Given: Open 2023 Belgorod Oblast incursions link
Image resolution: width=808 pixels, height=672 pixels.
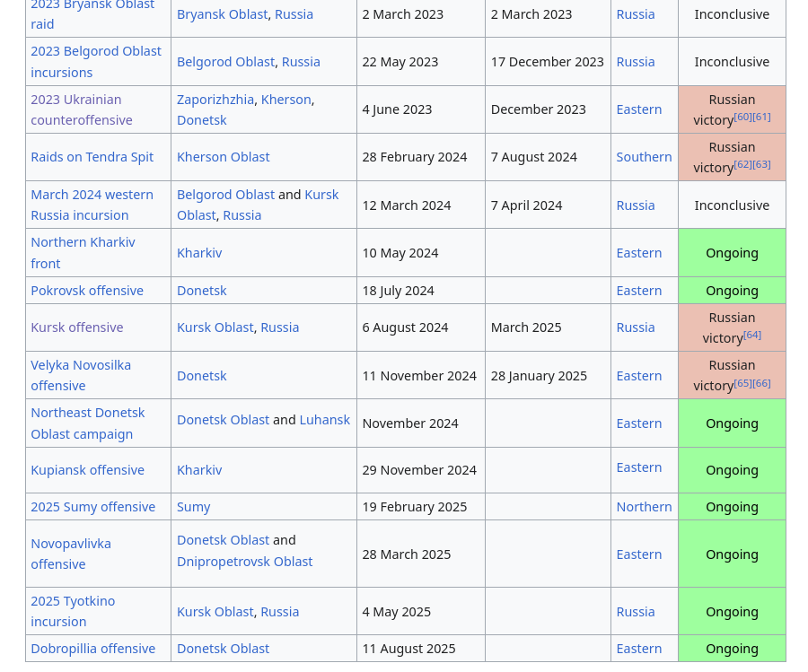Looking at the screenshot, I should pyautogui.click(x=96, y=62).
